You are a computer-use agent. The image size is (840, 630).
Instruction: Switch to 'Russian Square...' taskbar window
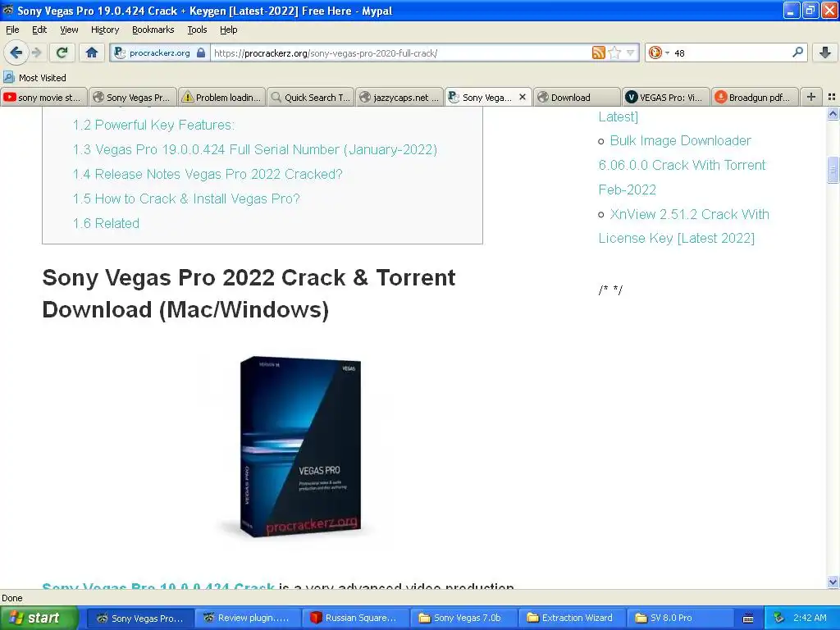354,618
